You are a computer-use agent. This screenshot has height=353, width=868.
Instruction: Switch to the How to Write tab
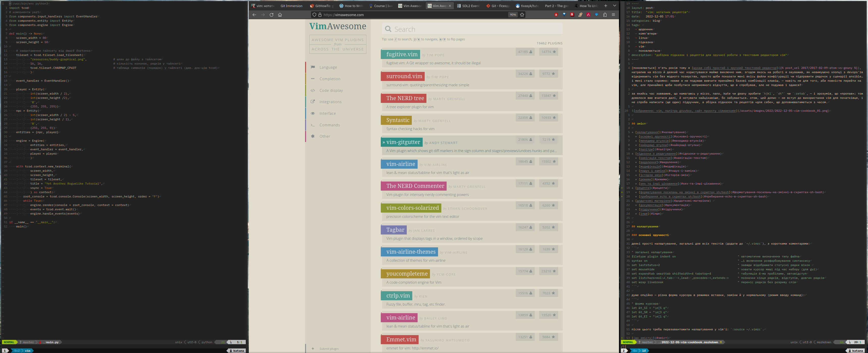pos(351,6)
